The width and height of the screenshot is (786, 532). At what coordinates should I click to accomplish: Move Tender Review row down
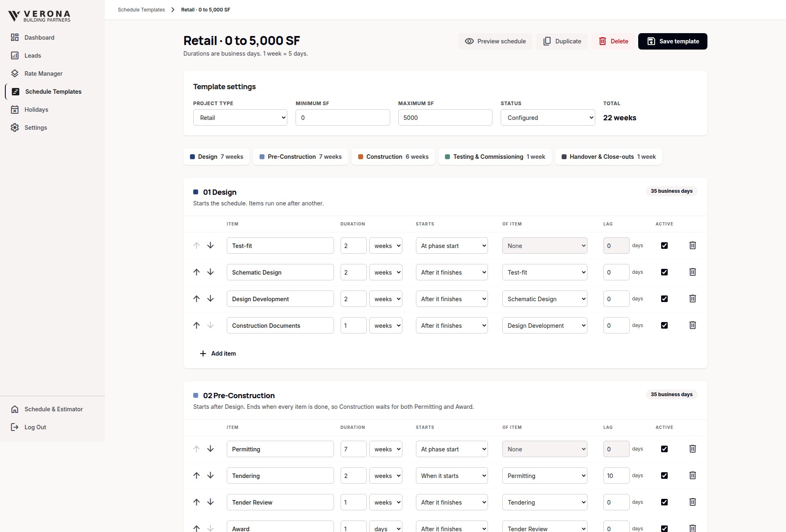click(210, 502)
